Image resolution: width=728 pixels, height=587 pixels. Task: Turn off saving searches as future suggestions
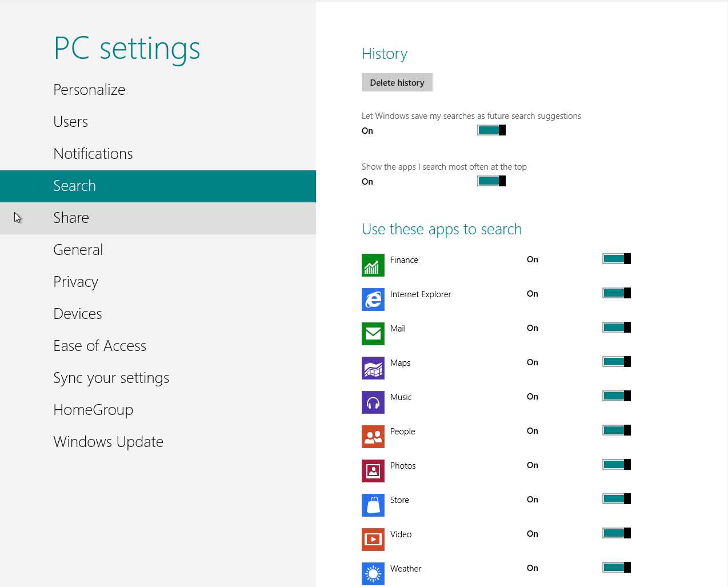(x=491, y=130)
